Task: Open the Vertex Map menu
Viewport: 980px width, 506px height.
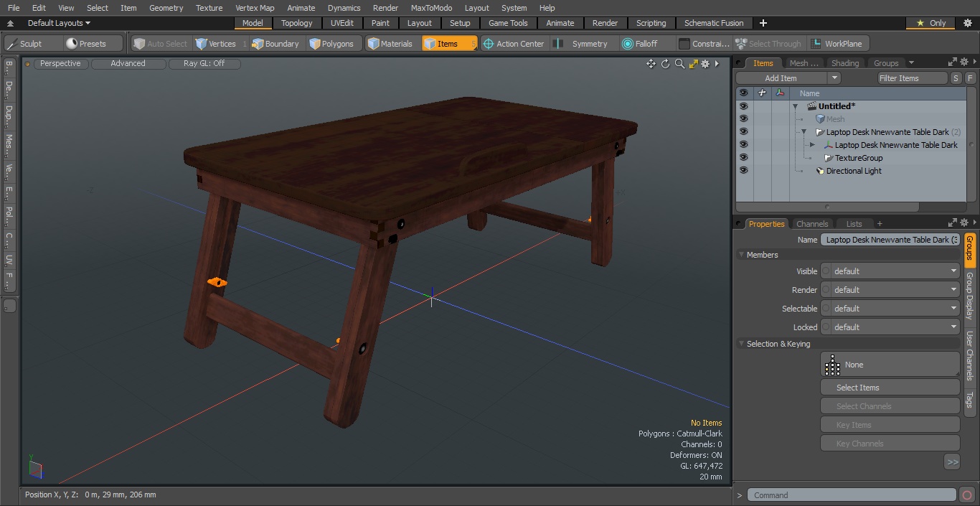Action: (255, 8)
